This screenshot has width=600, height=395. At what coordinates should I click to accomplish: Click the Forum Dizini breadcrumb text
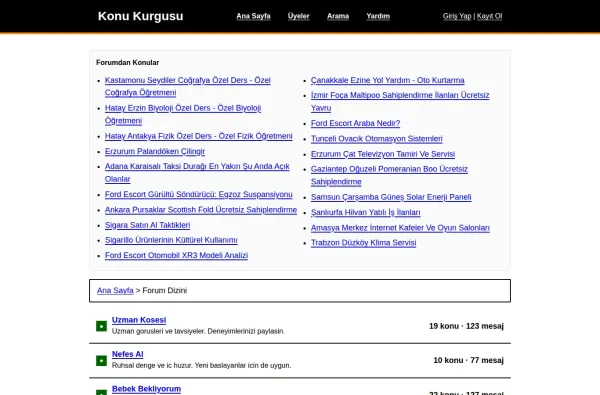[x=165, y=291]
